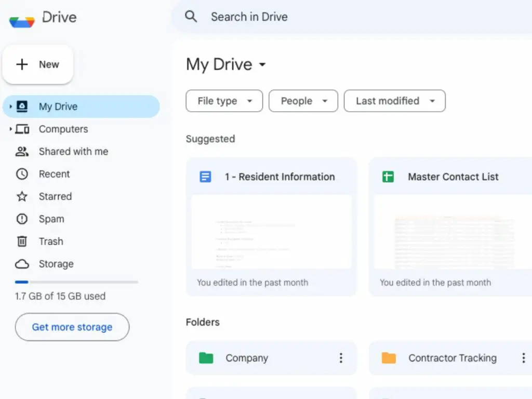Click the Suggested section heading
The width and height of the screenshot is (532, 399).
tap(210, 139)
